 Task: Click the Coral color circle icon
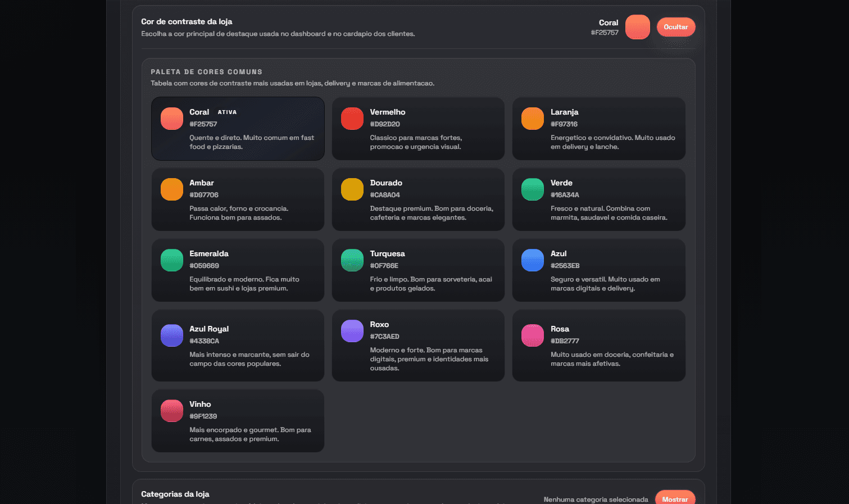[x=171, y=118]
